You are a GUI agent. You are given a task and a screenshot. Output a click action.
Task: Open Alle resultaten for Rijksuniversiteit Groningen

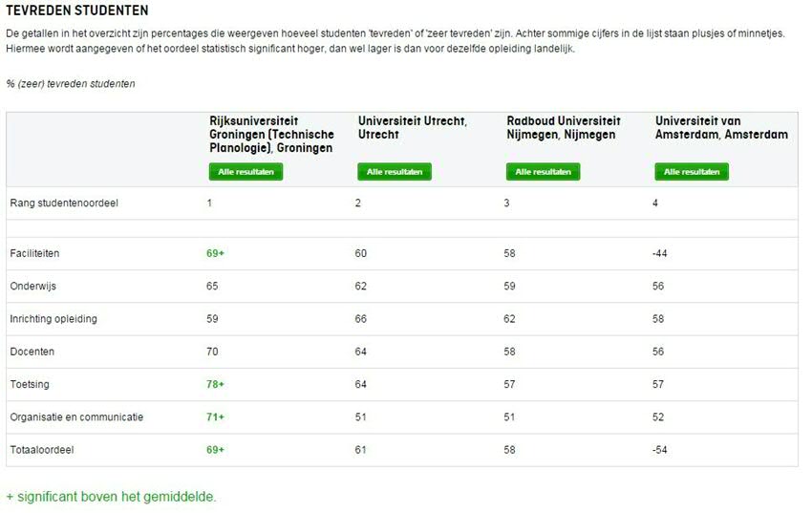coord(246,172)
